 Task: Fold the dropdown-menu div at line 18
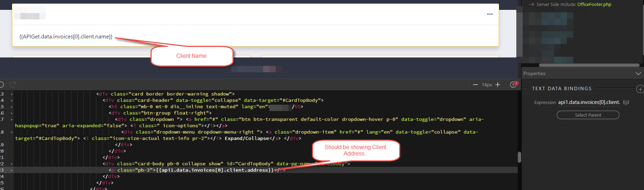pyautogui.click(x=12, y=132)
